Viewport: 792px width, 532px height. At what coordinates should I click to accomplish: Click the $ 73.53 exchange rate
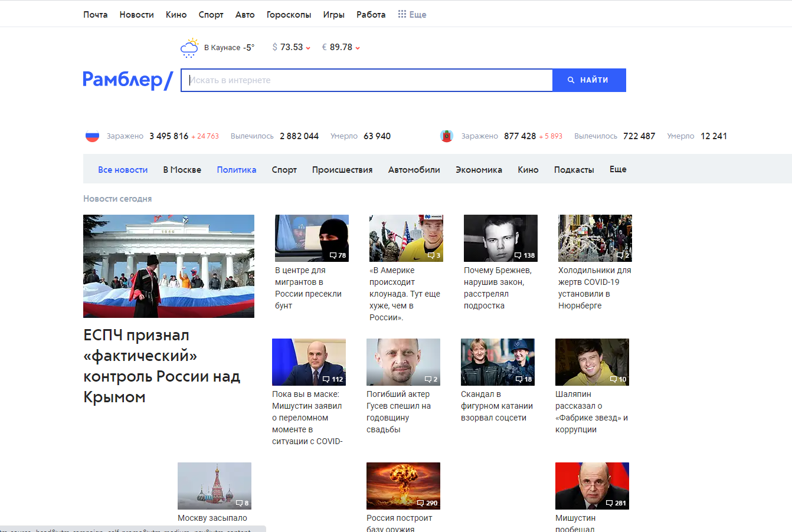[287, 47]
